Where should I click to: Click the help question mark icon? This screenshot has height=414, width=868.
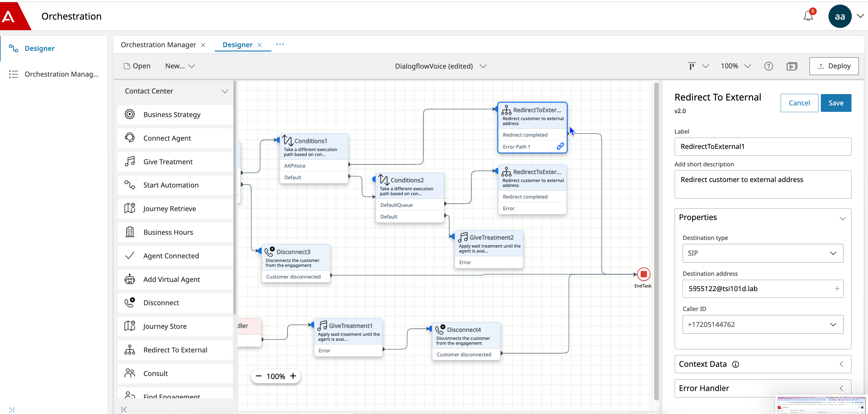(x=769, y=66)
